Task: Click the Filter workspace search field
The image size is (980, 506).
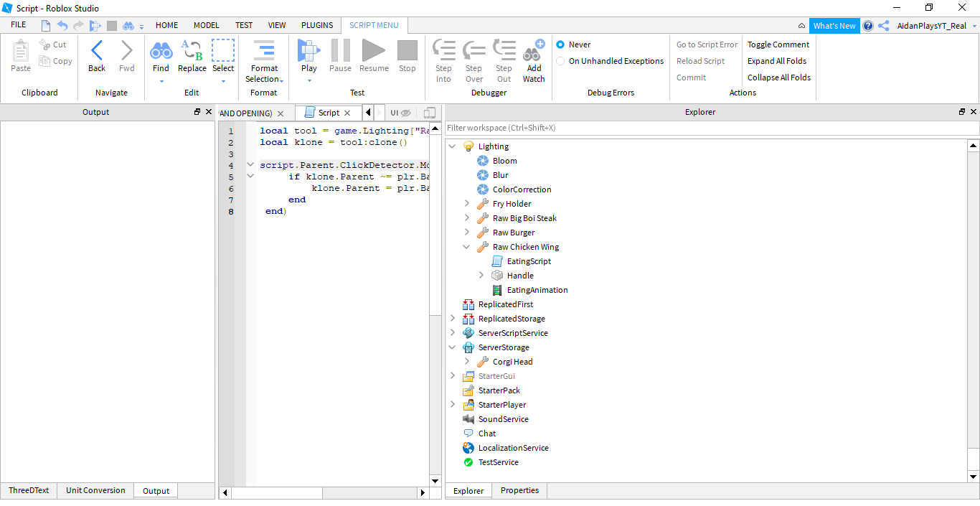Action: 710,128
